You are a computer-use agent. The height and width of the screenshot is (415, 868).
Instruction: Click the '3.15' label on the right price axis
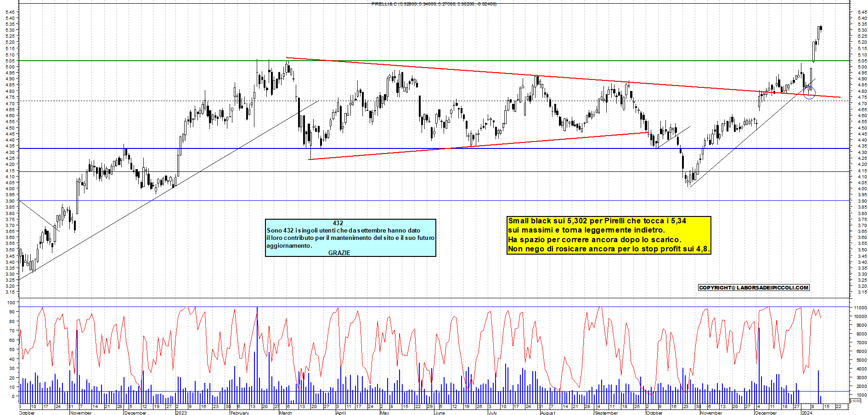click(862, 292)
